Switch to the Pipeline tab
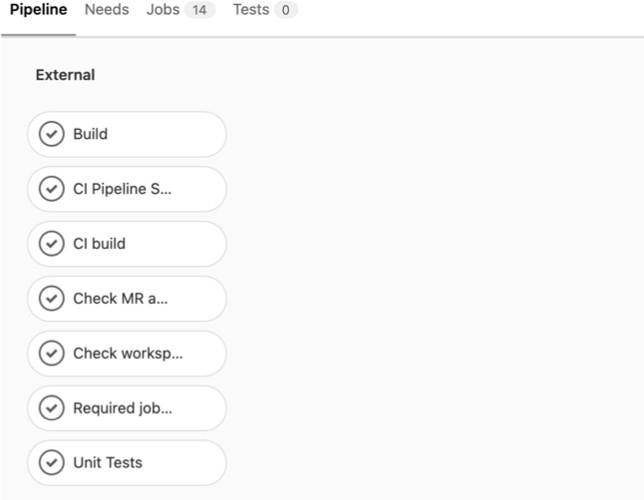The width and height of the screenshot is (644, 500). pyautogui.click(x=38, y=10)
